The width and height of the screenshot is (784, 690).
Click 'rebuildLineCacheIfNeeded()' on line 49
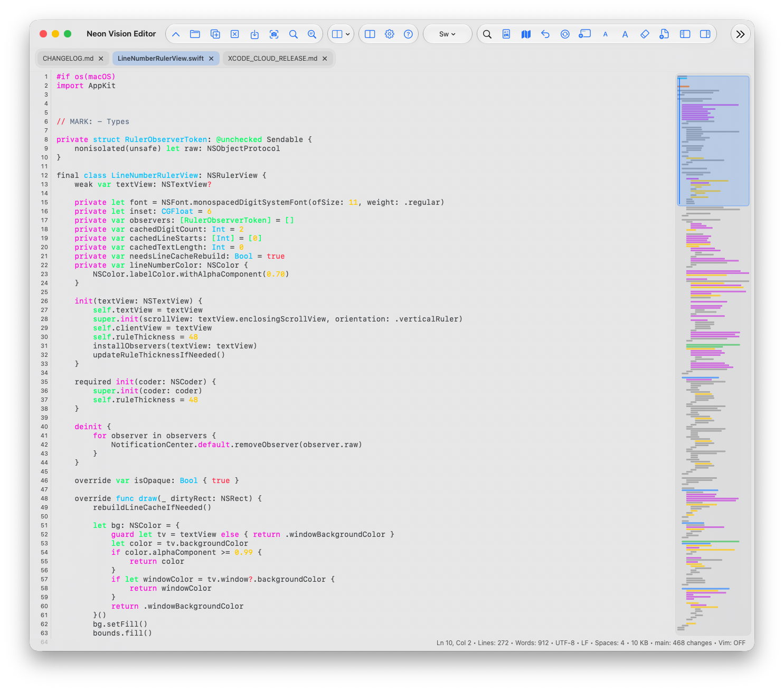coord(152,507)
